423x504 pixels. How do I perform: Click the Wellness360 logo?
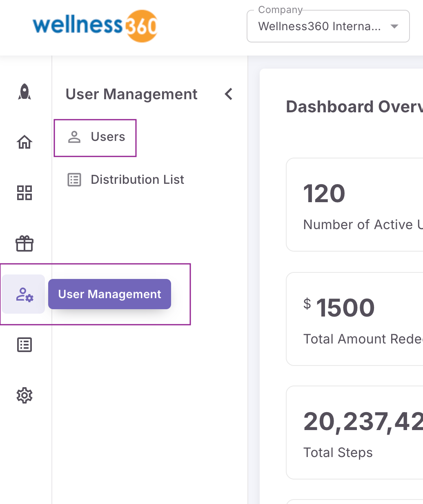[x=95, y=26]
